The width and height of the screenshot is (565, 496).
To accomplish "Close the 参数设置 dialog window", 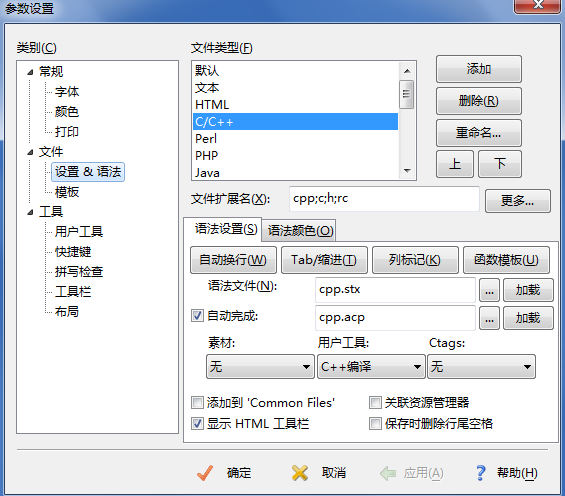I will 538,5.
